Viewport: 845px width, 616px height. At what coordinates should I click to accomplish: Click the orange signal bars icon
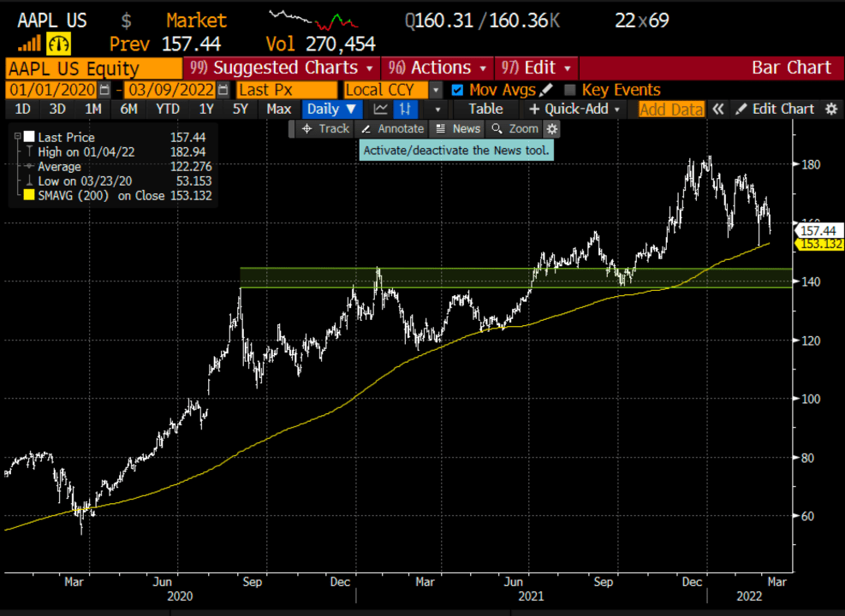29,44
